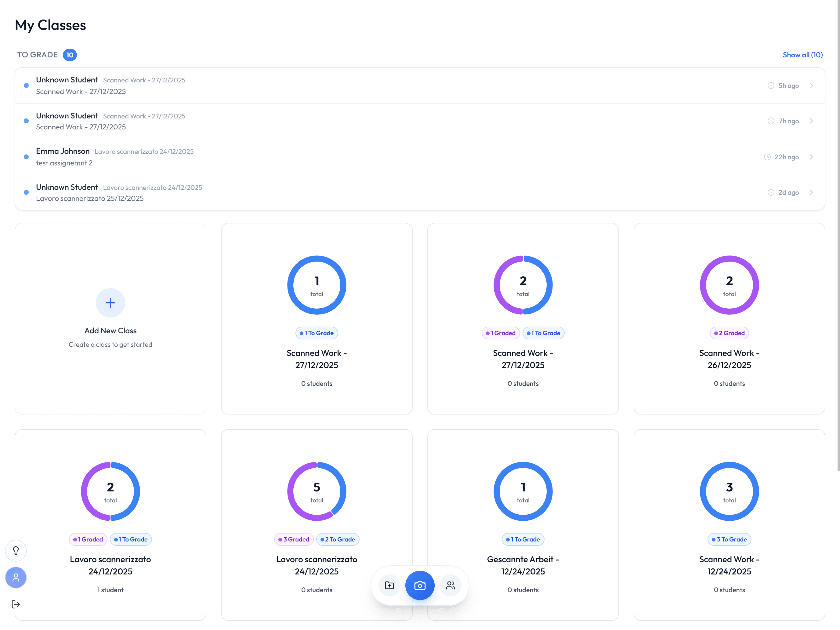
Task: Toggle the 3 To Grade badge on Scanned Work 12/24/2025
Action: 729,539
